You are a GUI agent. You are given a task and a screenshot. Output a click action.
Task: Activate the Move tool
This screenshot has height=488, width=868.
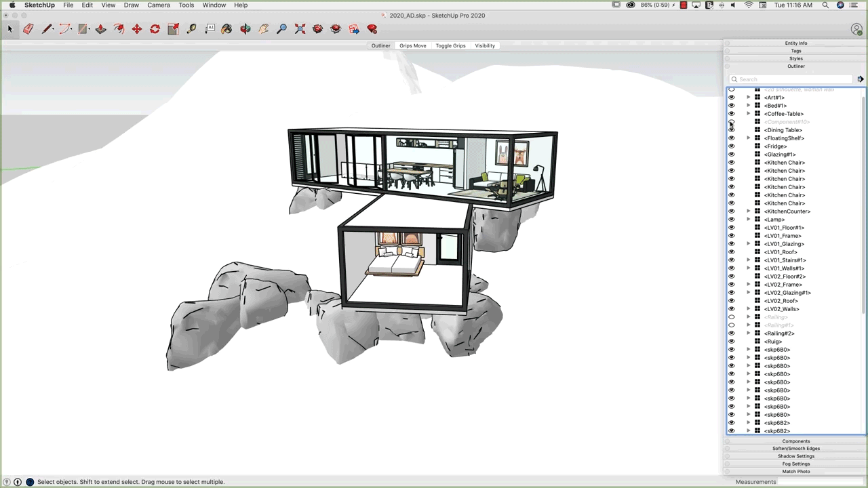pos(137,29)
